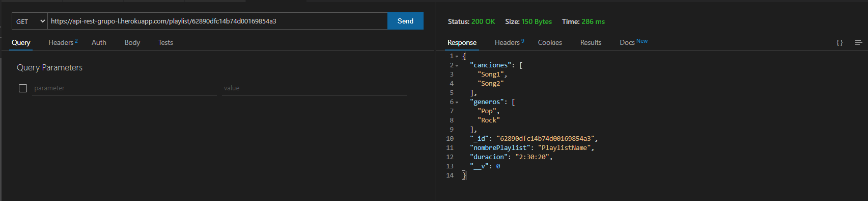Open the Body tab
Screen dimensions: 868x201
click(132, 42)
